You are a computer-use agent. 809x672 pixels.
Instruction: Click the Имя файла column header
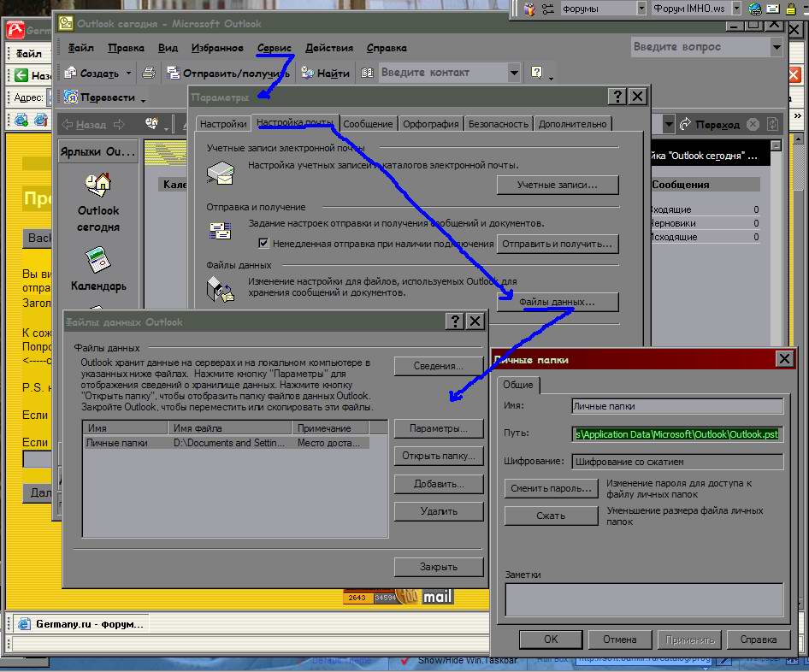click(x=229, y=428)
